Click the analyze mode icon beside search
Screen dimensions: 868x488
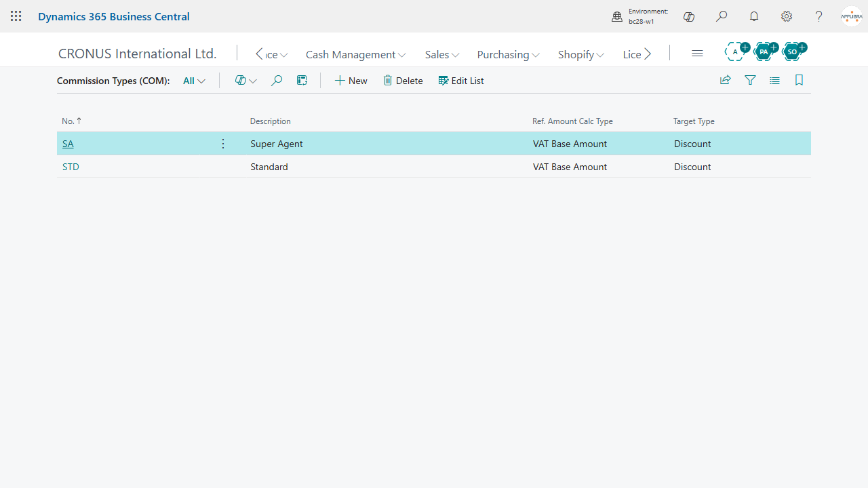302,81
